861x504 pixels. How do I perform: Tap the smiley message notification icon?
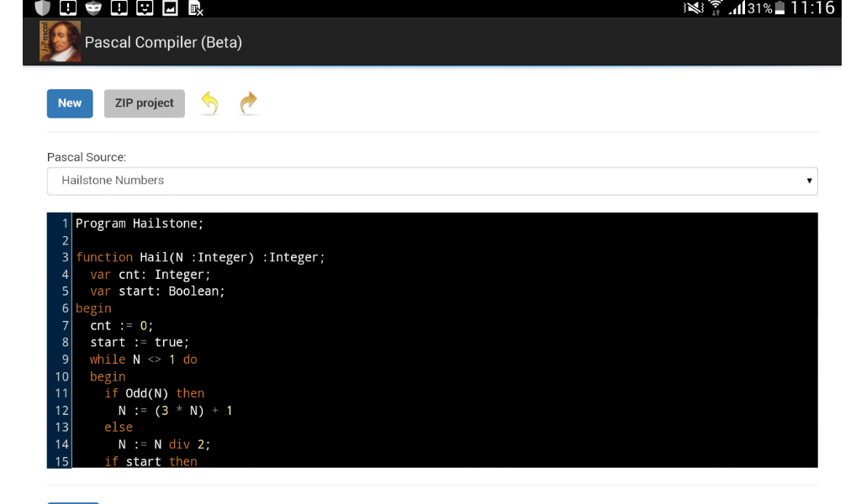tap(143, 8)
